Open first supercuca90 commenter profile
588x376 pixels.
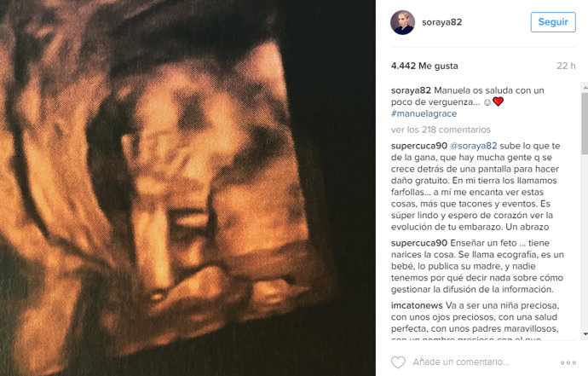(419, 146)
